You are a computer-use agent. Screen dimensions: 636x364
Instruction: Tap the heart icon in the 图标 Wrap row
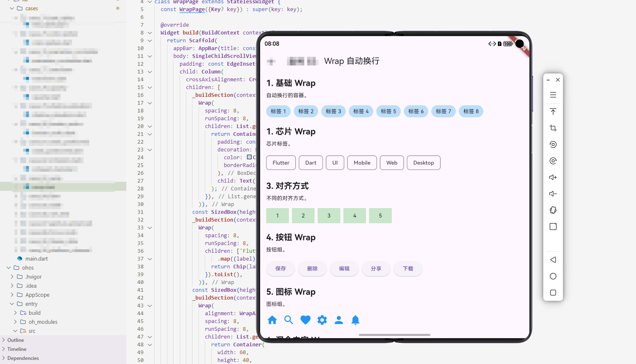point(305,320)
